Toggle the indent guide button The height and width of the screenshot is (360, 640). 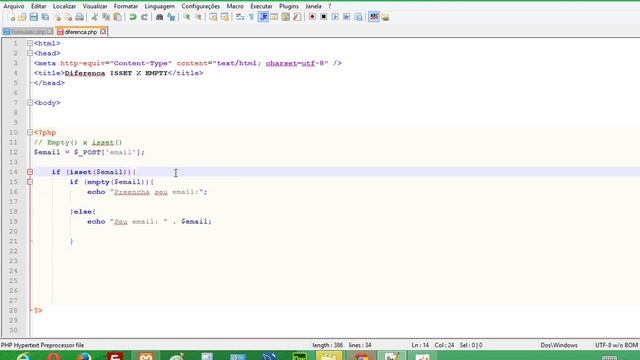click(x=263, y=17)
